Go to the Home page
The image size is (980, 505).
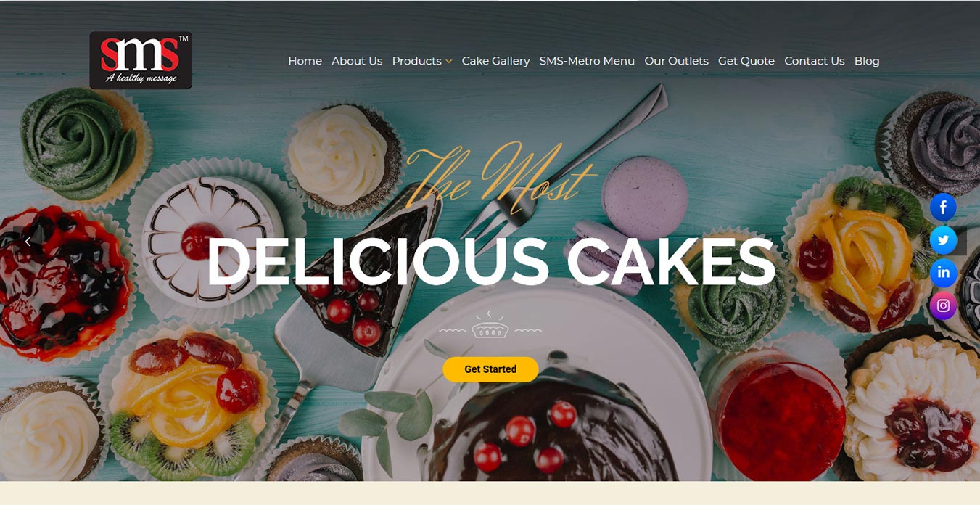coord(305,61)
